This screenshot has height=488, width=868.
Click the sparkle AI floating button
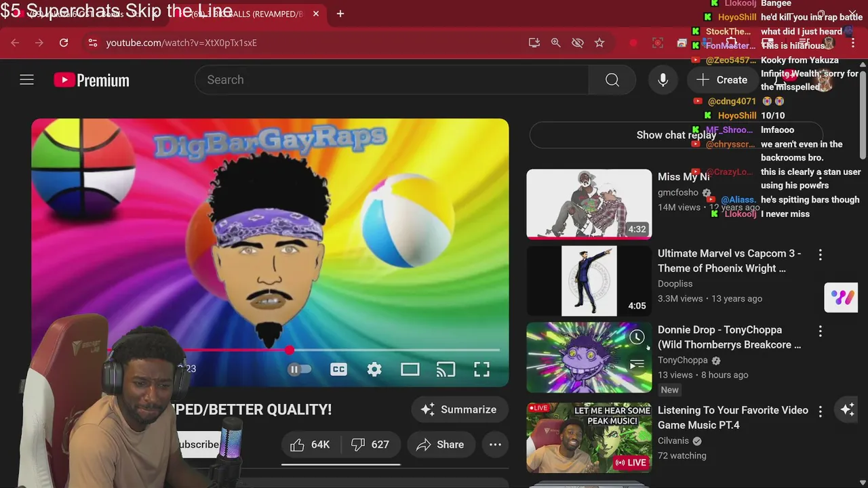pos(848,409)
